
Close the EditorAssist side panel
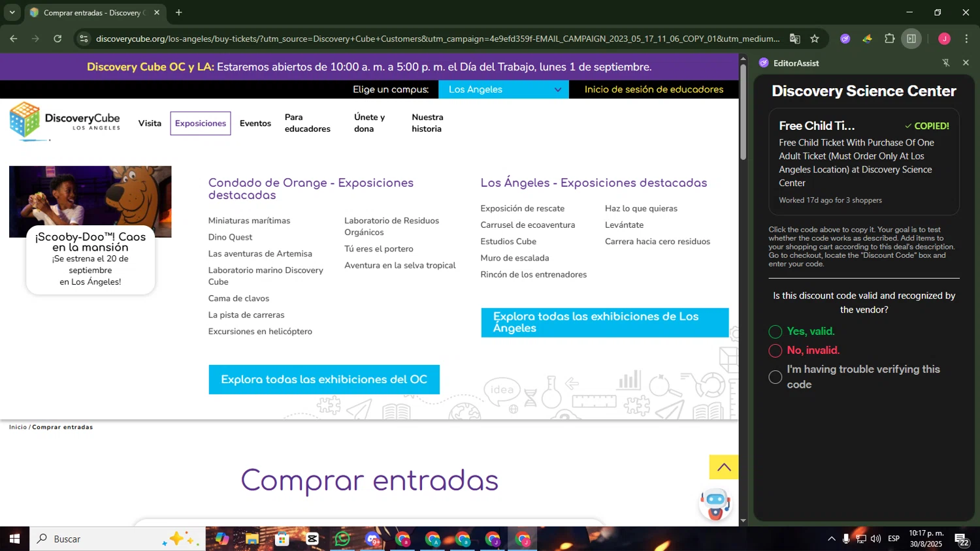[966, 63]
